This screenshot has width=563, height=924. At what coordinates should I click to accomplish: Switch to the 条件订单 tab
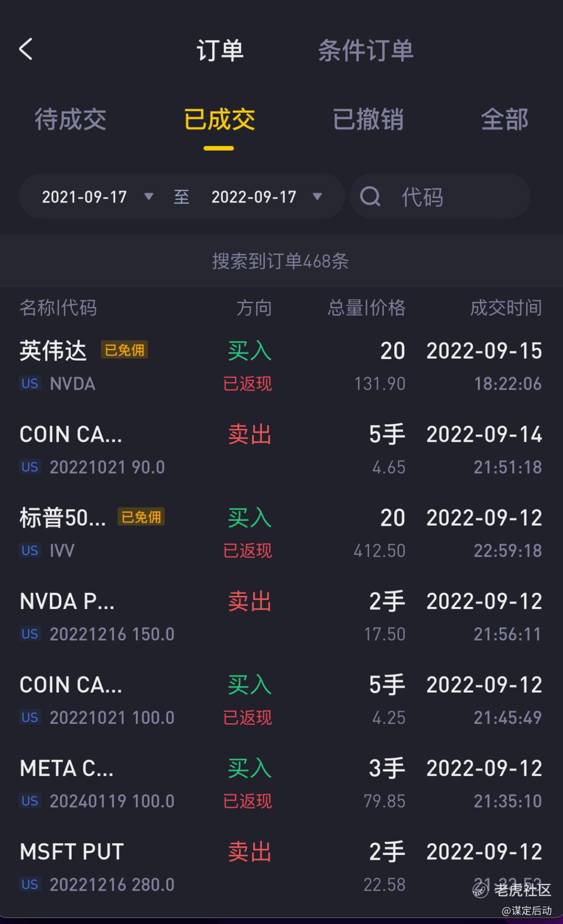pos(365,50)
